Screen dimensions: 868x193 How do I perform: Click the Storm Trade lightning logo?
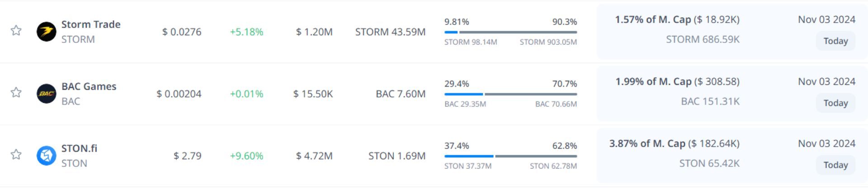point(46,32)
